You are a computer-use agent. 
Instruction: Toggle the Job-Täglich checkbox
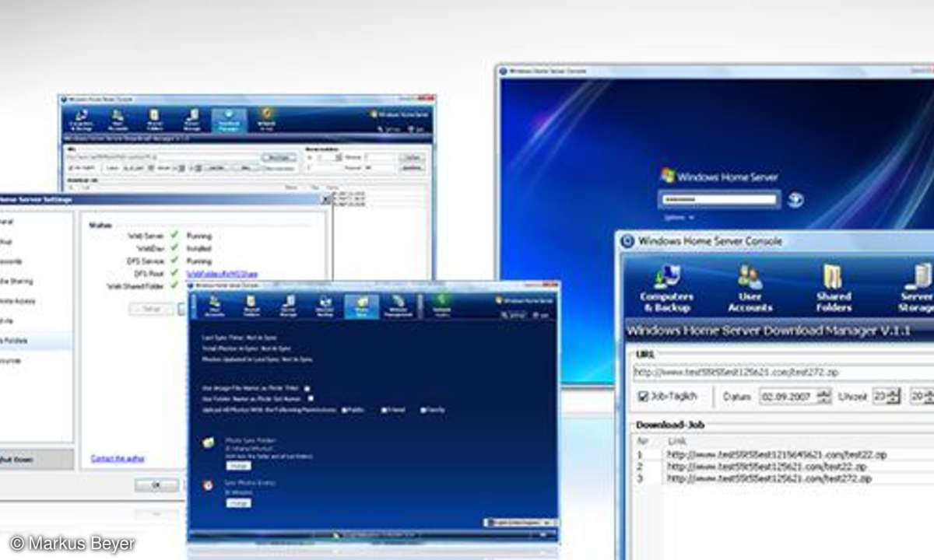[643, 396]
